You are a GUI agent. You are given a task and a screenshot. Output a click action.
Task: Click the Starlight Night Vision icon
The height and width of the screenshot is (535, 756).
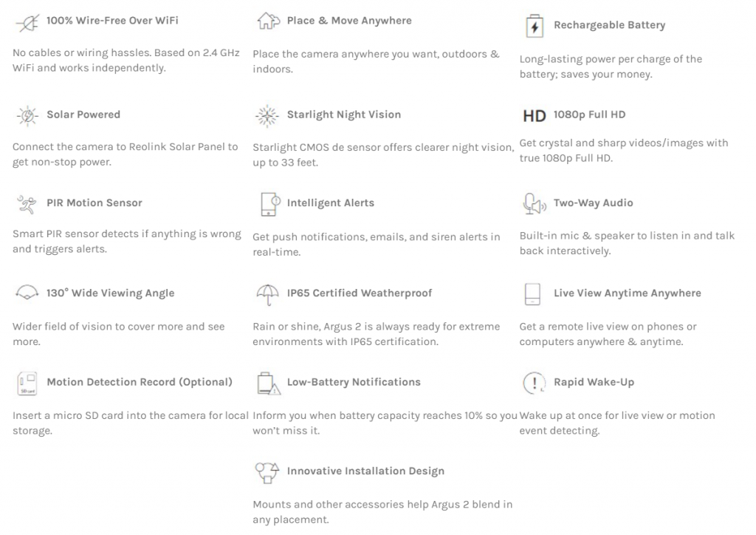[x=267, y=116]
